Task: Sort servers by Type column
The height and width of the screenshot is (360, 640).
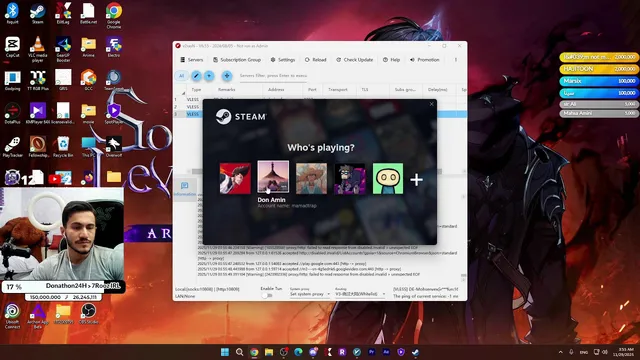Action: tap(196, 89)
